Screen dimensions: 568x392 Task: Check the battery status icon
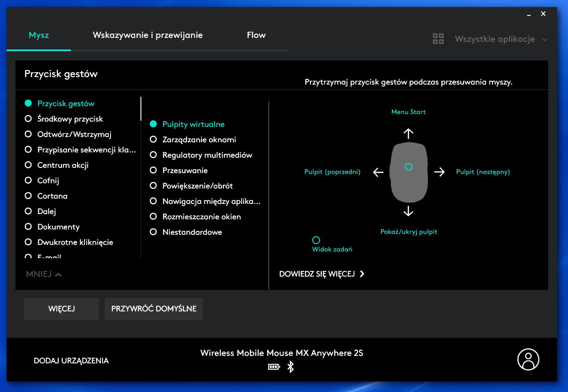(274, 366)
